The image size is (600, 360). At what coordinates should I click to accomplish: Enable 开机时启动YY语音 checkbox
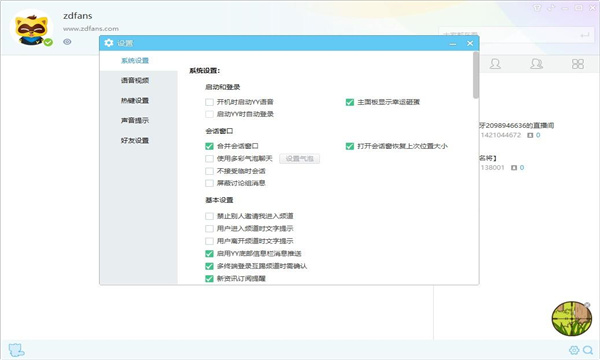pos(209,102)
